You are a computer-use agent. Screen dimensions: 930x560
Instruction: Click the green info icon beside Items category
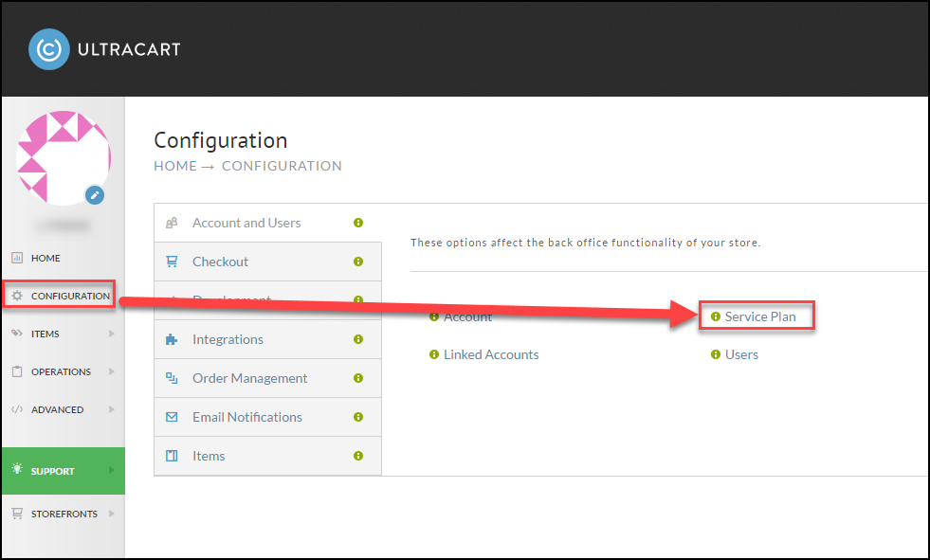point(358,456)
